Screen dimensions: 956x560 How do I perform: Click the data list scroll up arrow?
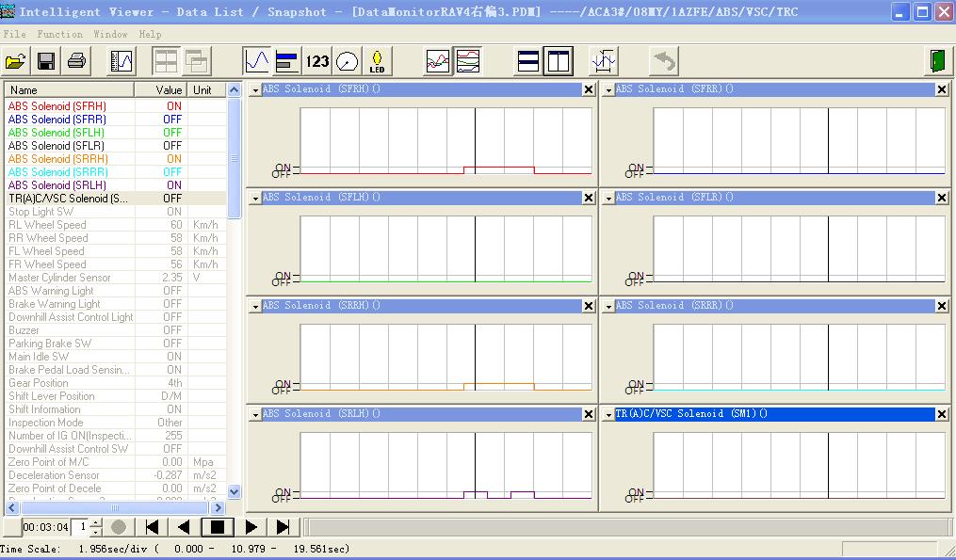pos(234,90)
